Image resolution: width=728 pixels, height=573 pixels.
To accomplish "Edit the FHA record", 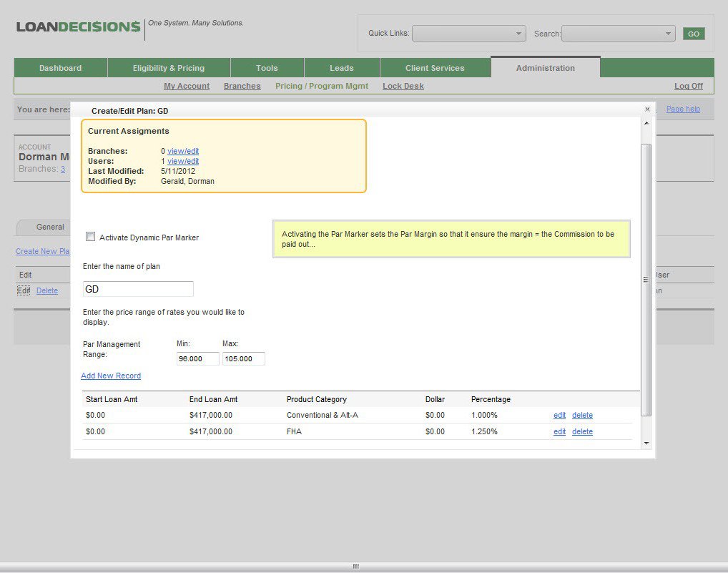I will click(559, 431).
